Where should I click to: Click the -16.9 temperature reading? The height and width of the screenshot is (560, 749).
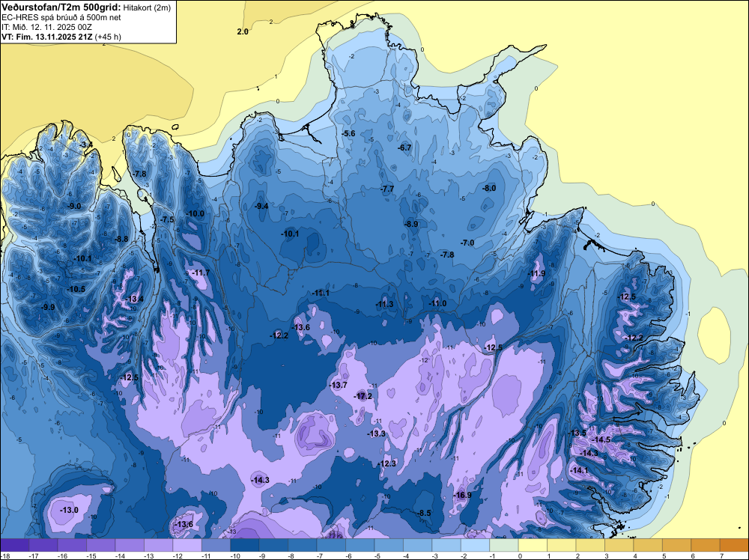coord(462,495)
